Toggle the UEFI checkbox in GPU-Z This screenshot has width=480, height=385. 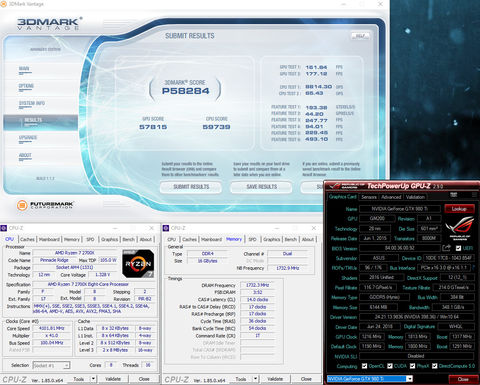[x=458, y=248]
